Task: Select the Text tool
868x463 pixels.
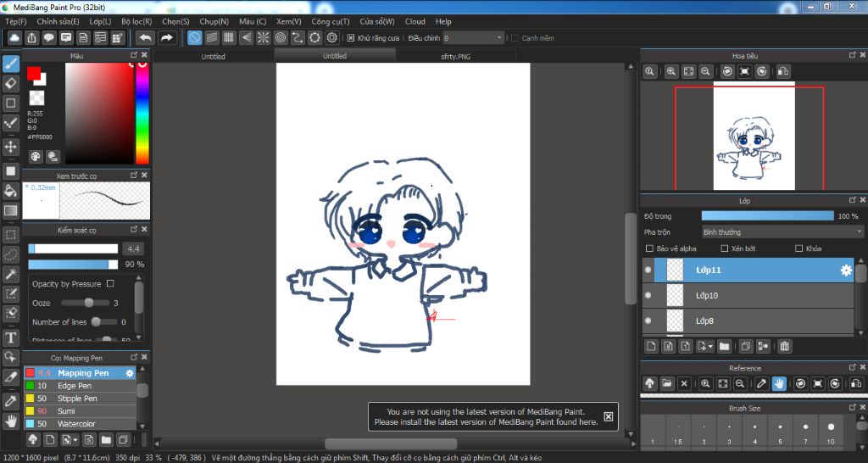Action: [x=10, y=337]
